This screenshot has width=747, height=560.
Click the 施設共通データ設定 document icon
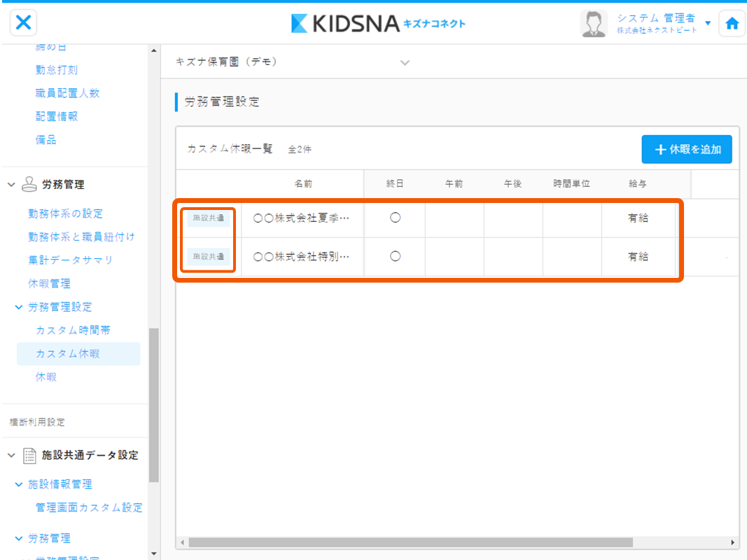[x=30, y=455]
